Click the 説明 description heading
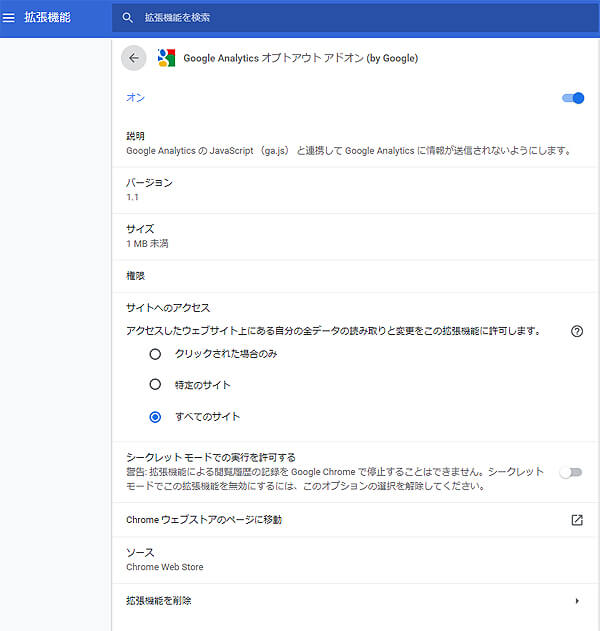The width and height of the screenshot is (600, 631). [x=135, y=136]
